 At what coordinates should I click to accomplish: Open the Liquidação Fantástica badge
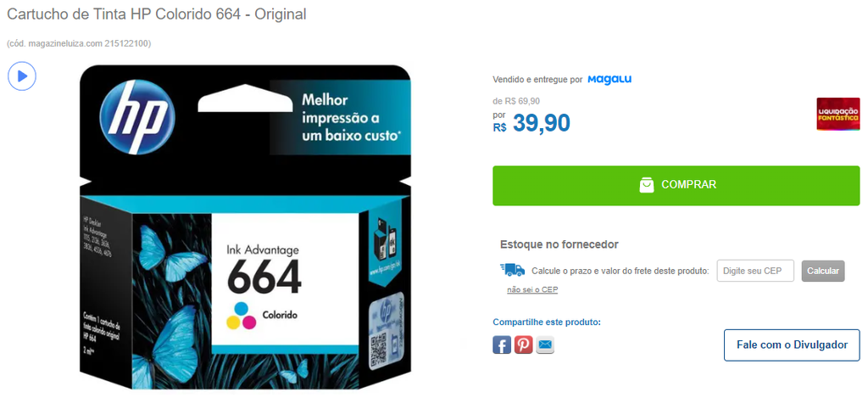pos(838,115)
